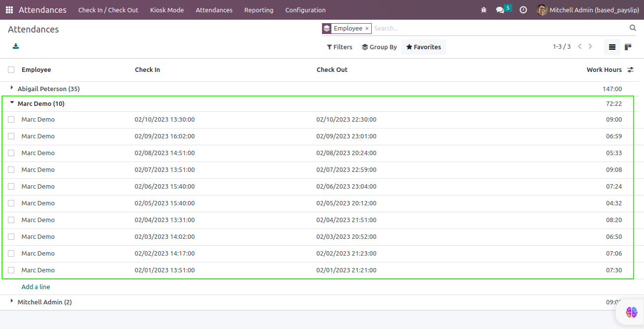Viewport: 644px width, 329px height.
Task: Open the activities clock icon
Action: pos(523,10)
